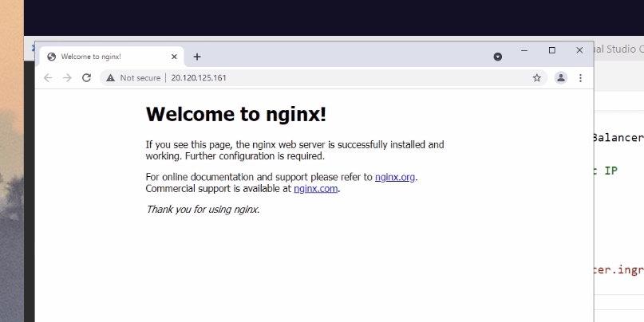The height and width of the screenshot is (322, 644).
Task: Select the Welcome to nginx! tab
Action: [x=112, y=57]
